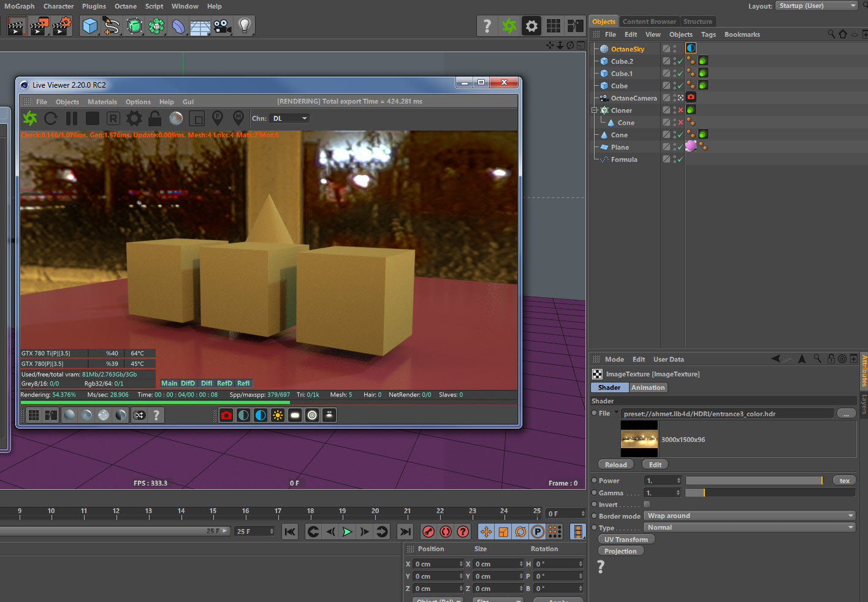Image resolution: width=868 pixels, height=602 pixels.
Task: Restart the render in Live Viewer
Action: tap(51, 118)
